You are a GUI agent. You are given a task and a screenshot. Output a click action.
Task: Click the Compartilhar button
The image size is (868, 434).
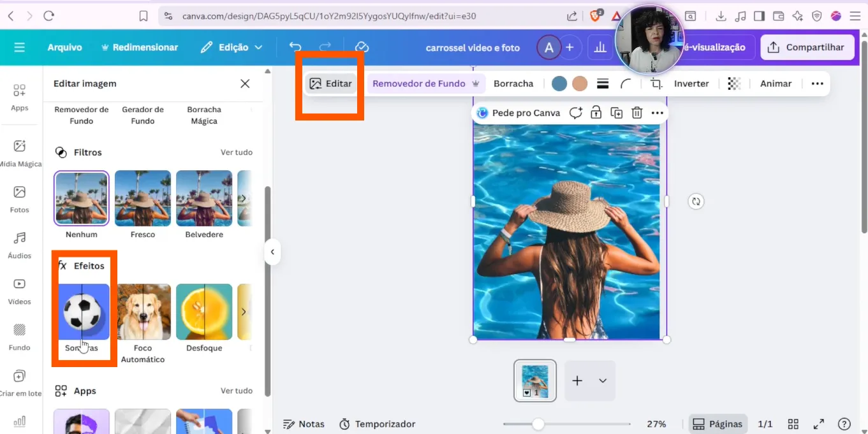coord(807,47)
